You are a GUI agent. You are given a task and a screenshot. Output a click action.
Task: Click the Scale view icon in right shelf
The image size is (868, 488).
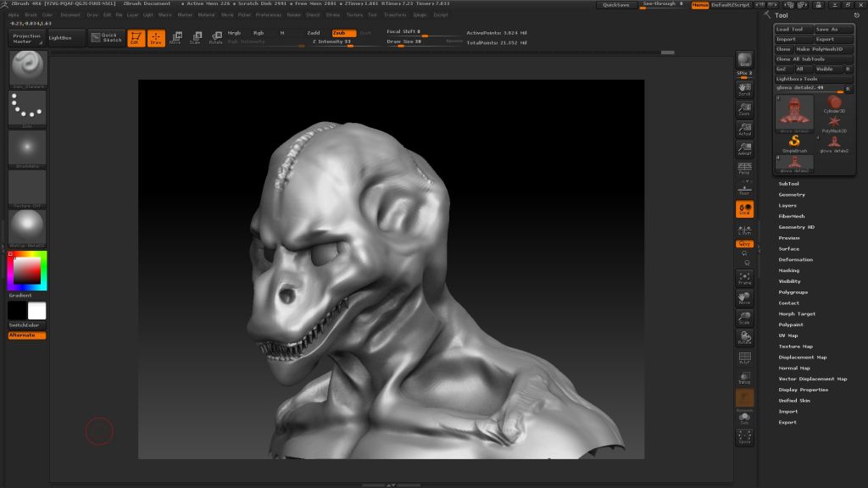pyautogui.click(x=744, y=319)
